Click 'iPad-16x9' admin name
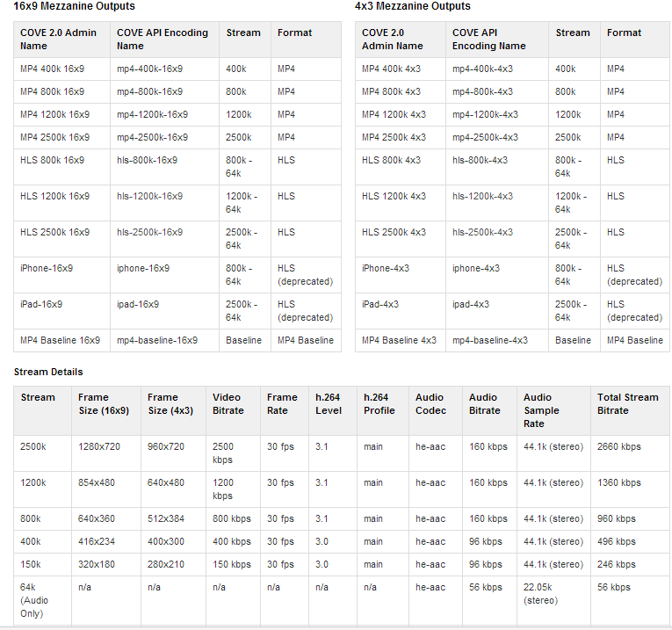The width and height of the screenshot is (672, 630). pyautogui.click(x=41, y=304)
